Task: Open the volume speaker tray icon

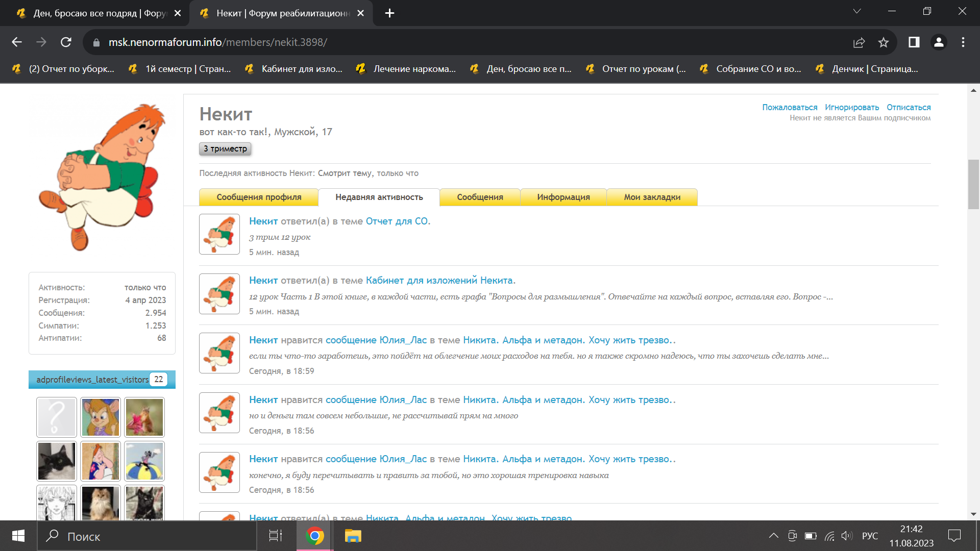Action: coord(847,536)
